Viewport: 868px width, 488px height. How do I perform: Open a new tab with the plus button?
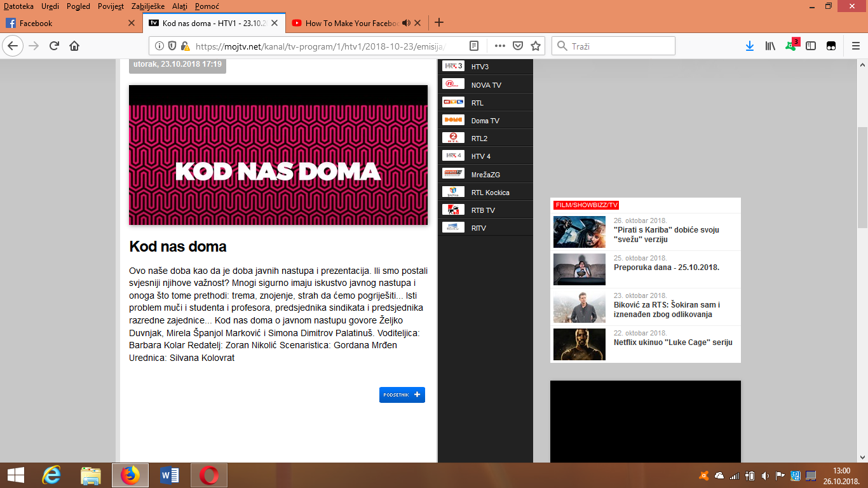point(438,23)
